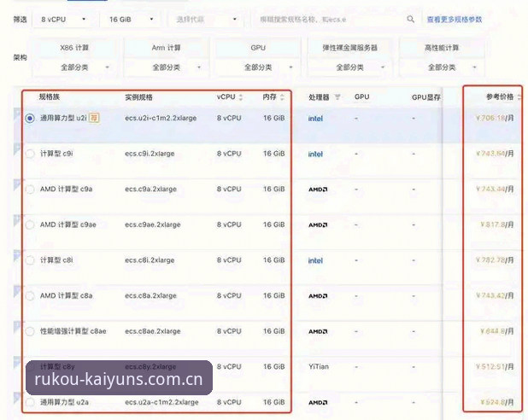Image resolution: width=528 pixels, height=420 pixels.
Task: Click the AMD logo in c9ae row
Action: [318, 225]
